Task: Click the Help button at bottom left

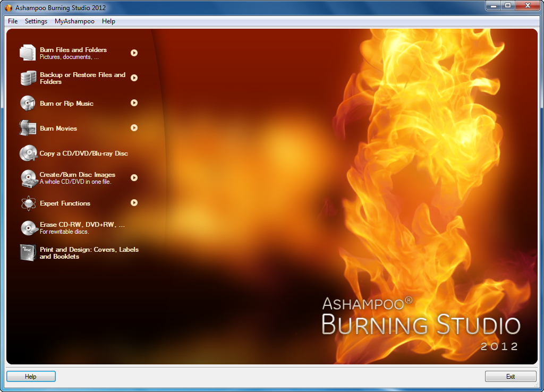Action: pyautogui.click(x=30, y=376)
